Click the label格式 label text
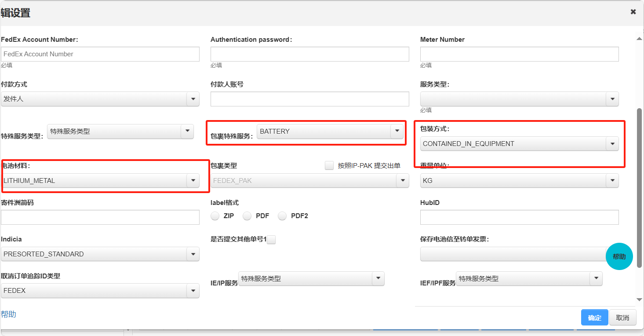Screen dimensions: 644x336 [225, 203]
